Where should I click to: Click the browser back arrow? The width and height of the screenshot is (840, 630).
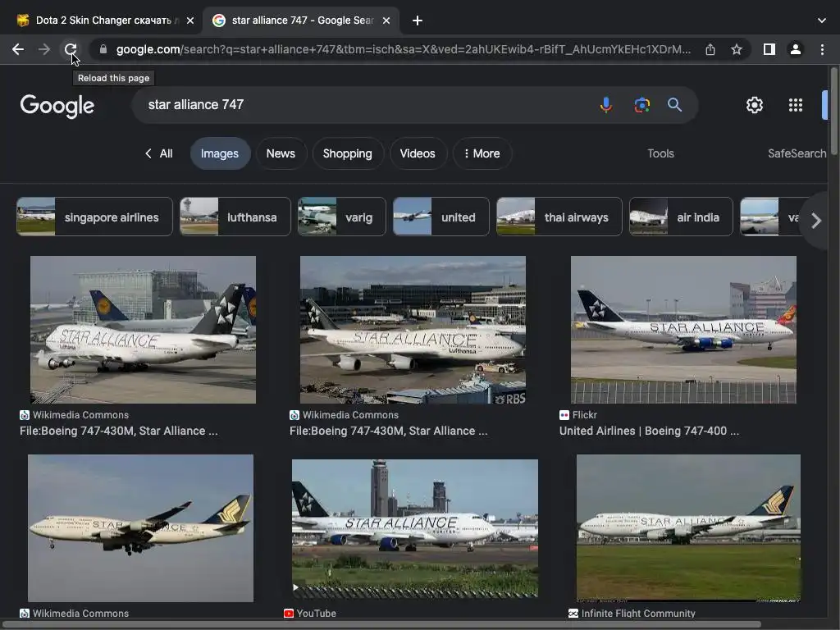pos(18,49)
